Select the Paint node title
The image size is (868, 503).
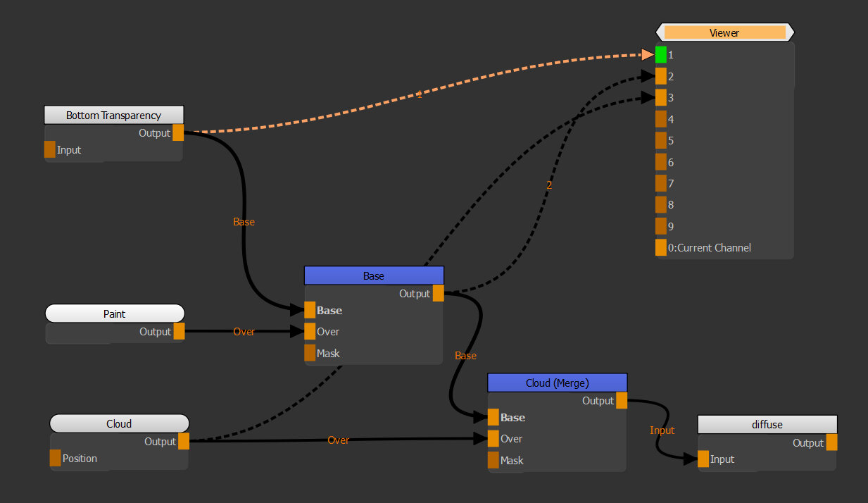coord(115,313)
